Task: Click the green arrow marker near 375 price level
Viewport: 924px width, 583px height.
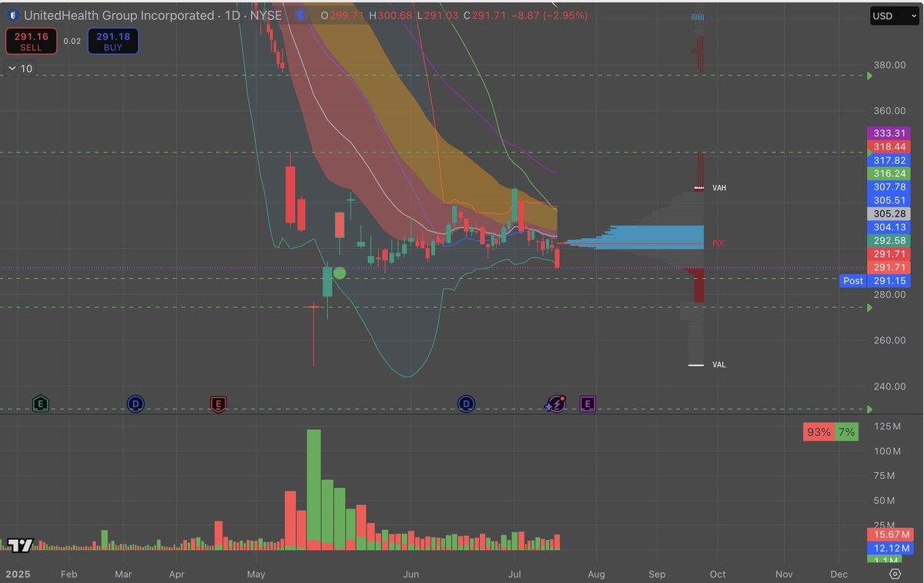Action: click(x=870, y=75)
